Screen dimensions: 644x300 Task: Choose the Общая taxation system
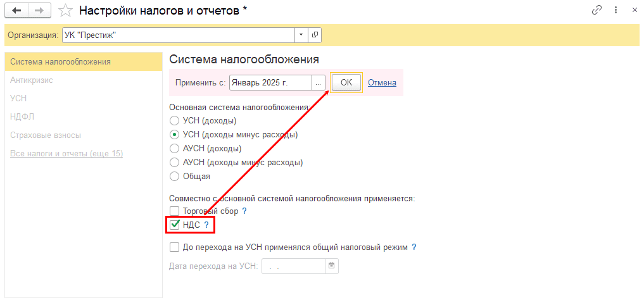(x=175, y=176)
